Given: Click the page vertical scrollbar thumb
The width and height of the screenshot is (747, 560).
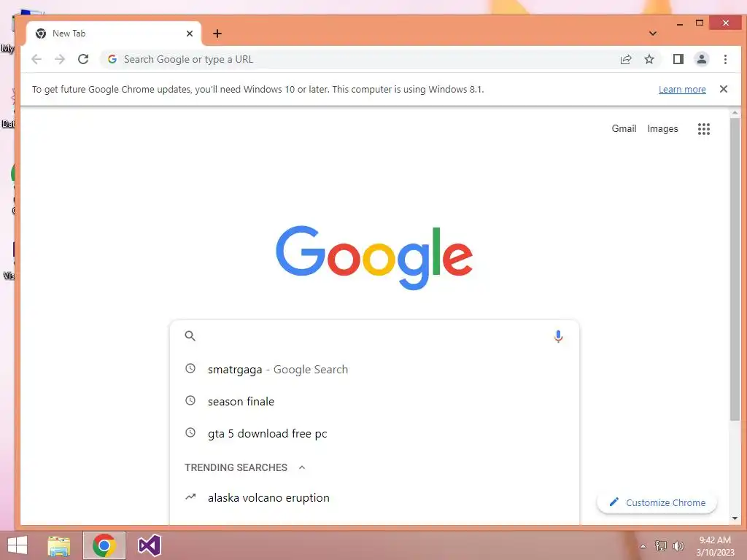Looking at the screenshot, I should point(734,270).
